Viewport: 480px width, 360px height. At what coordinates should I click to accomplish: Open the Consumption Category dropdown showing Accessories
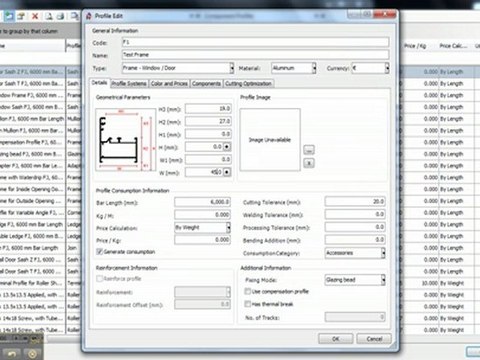point(355,253)
